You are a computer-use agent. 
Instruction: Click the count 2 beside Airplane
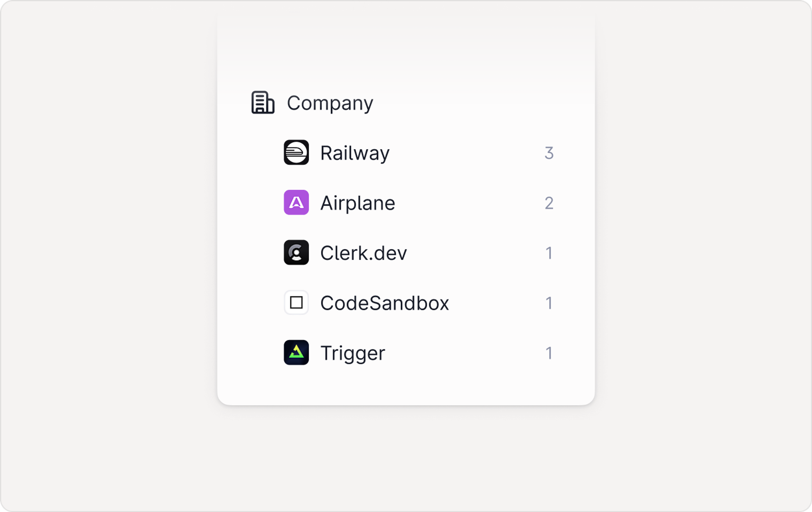click(549, 203)
